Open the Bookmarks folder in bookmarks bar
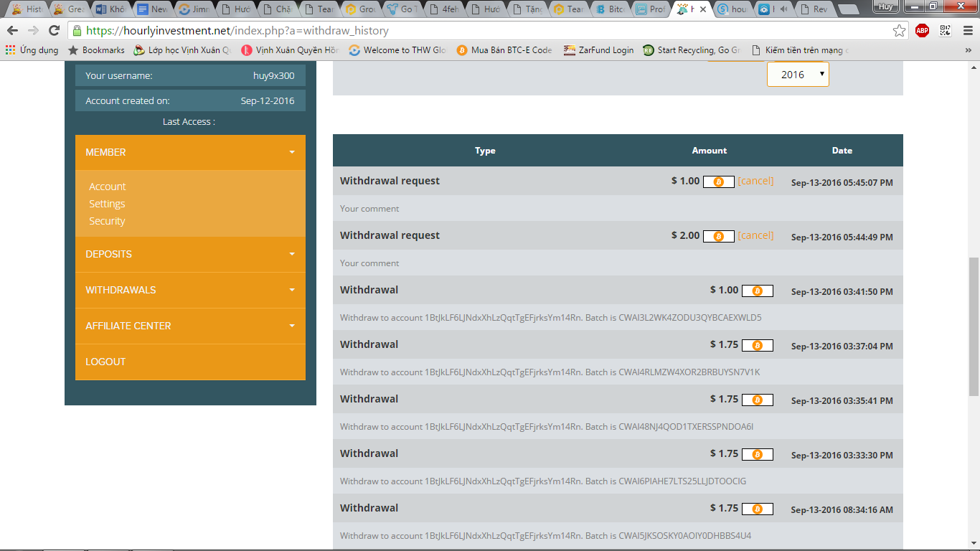This screenshot has width=980, height=551. (96, 50)
